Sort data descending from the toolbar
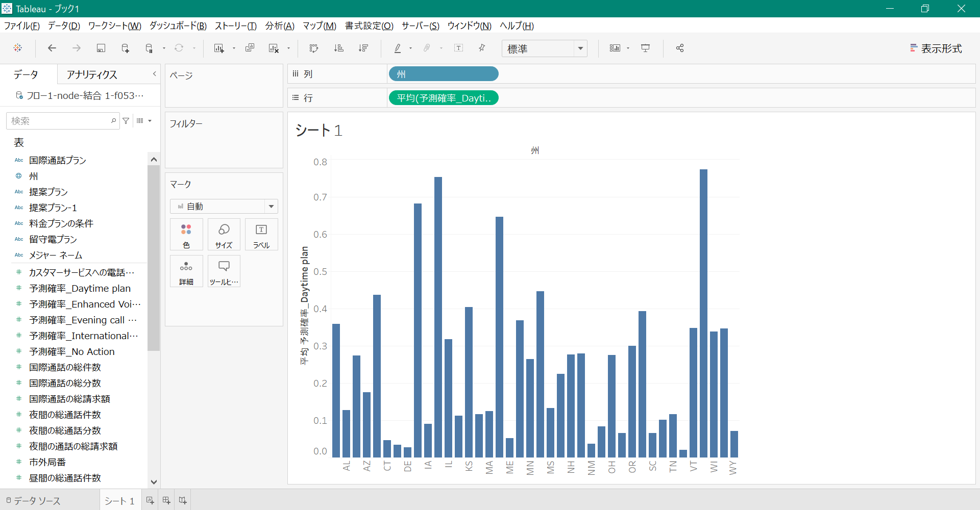 point(363,48)
